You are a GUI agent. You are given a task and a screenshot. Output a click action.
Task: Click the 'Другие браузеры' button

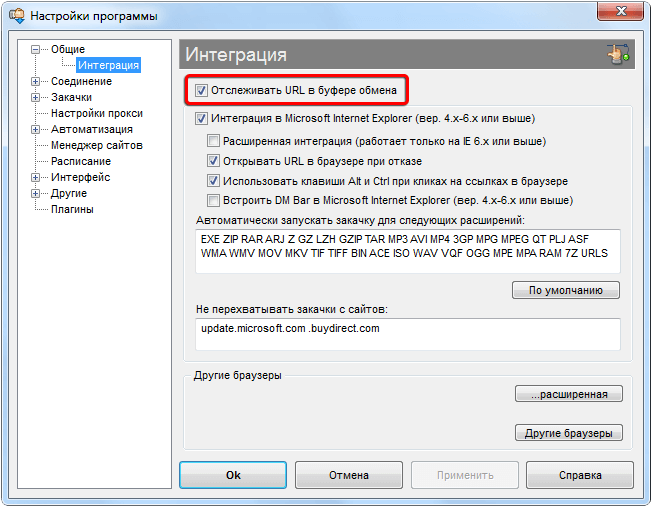point(568,433)
